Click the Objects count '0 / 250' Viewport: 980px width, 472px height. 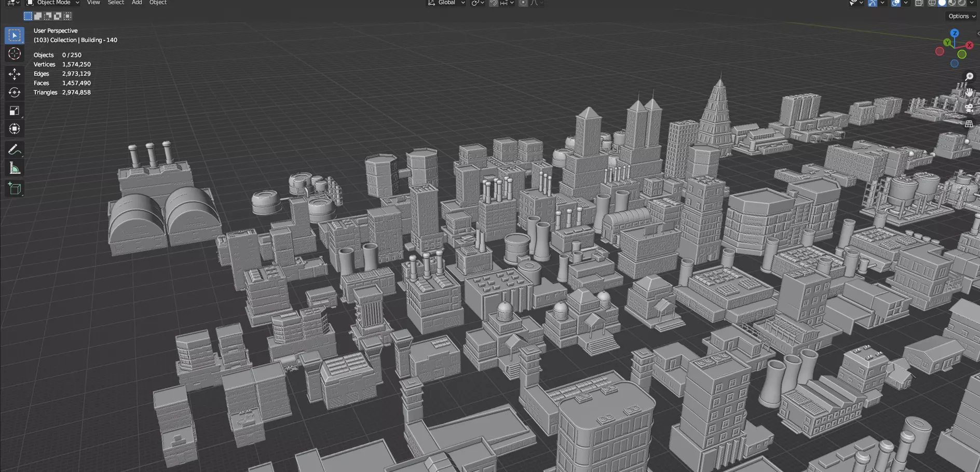[x=72, y=55]
